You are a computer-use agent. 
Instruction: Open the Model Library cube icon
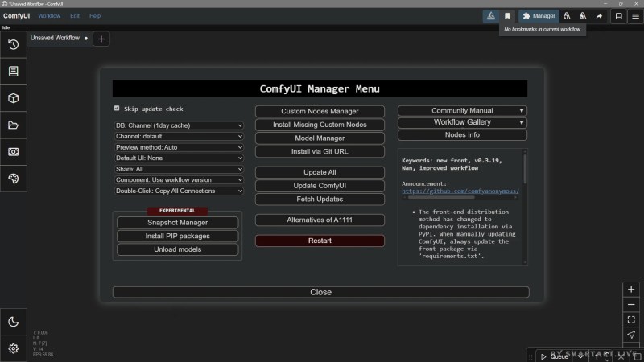(13, 98)
